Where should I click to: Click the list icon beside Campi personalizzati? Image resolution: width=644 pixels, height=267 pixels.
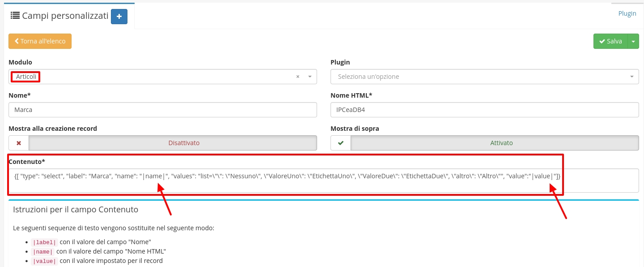[x=15, y=16]
